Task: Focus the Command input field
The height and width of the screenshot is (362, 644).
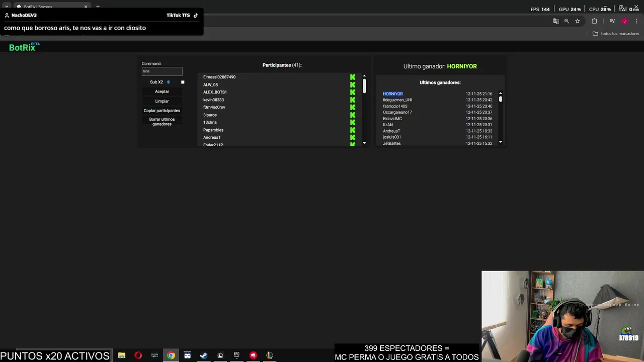Action: coord(162,71)
